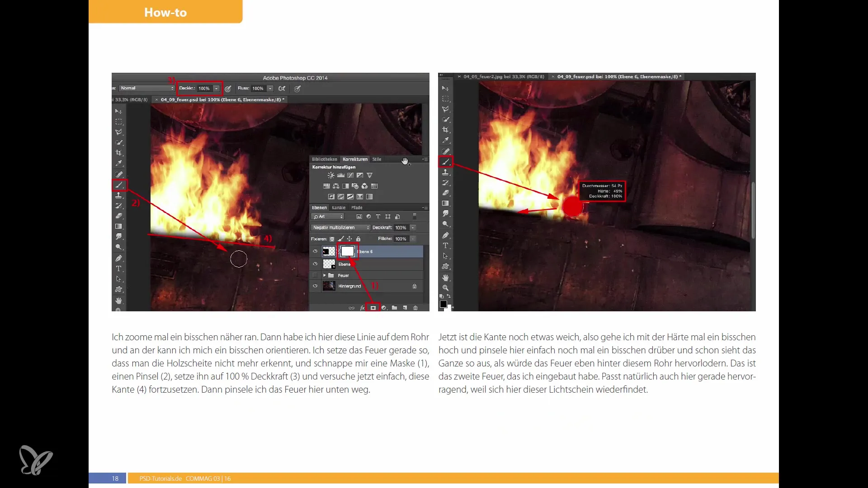Close the 04_09_feuer.psd tab in left screenshot

(x=157, y=100)
